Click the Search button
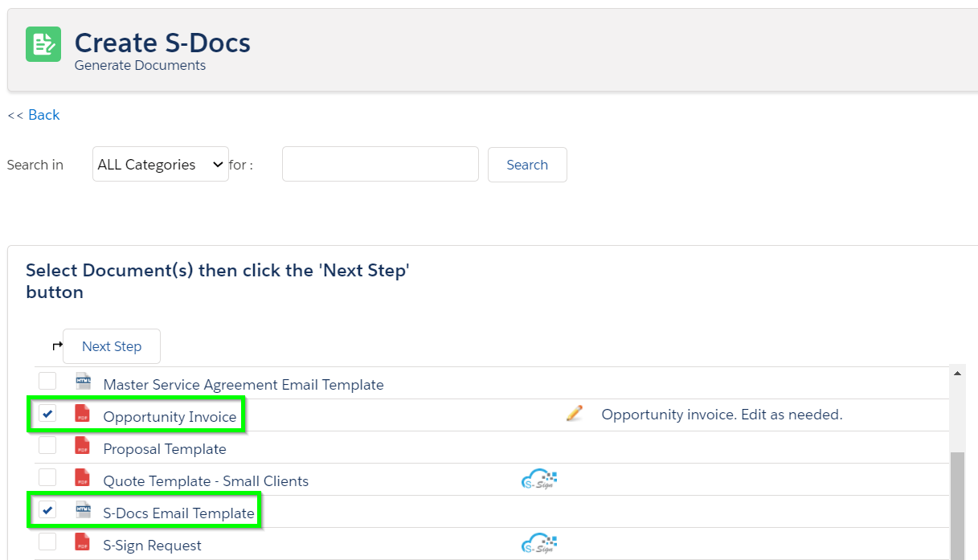The height and width of the screenshot is (560, 978). tap(527, 165)
